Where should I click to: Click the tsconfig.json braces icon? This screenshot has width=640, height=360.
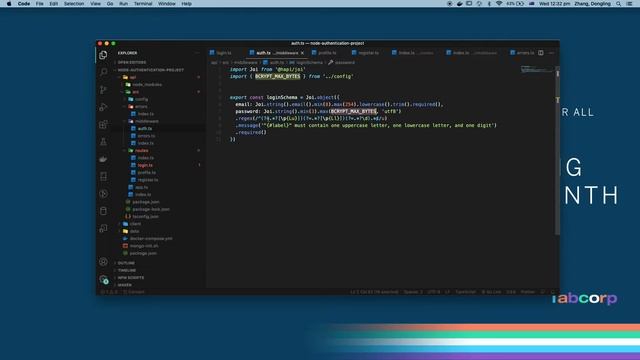[128, 216]
